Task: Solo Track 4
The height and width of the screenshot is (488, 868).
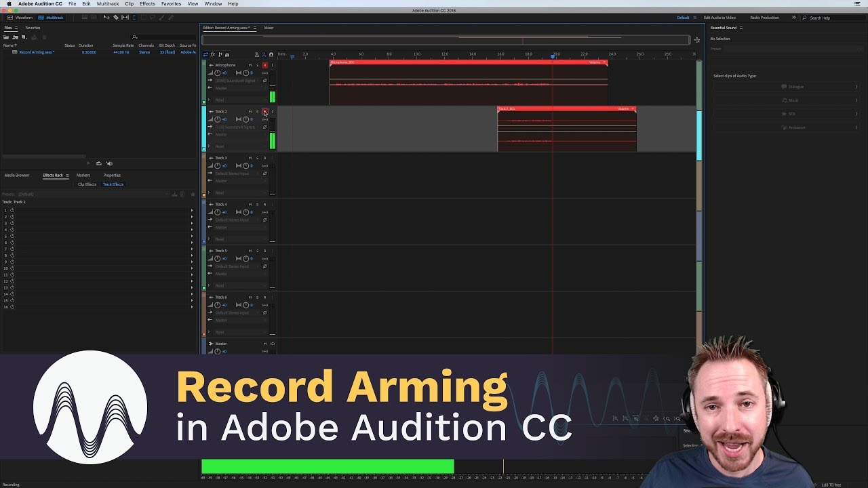Action: click(x=258, y=204)
